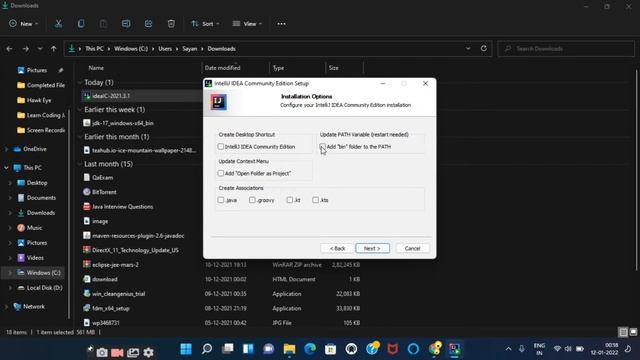Navigate forward in File Explorer
Screen dimensions: 640x360
(x=25, y=49)
